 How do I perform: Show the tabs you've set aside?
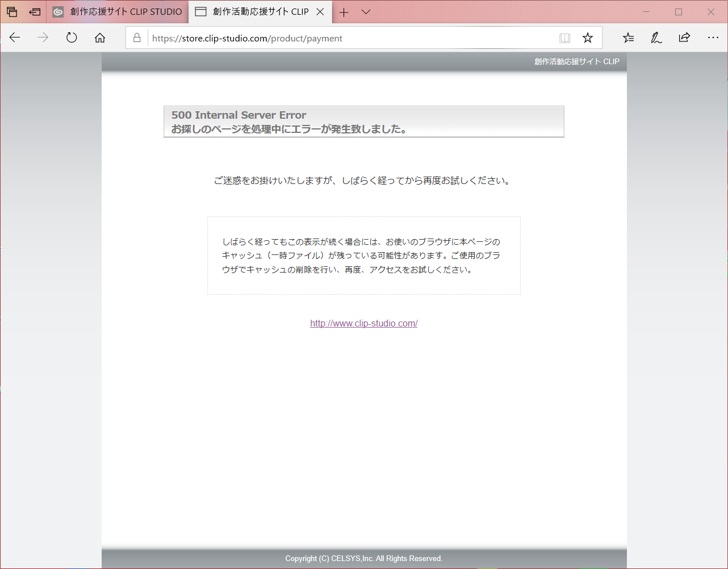pos(12,12)
